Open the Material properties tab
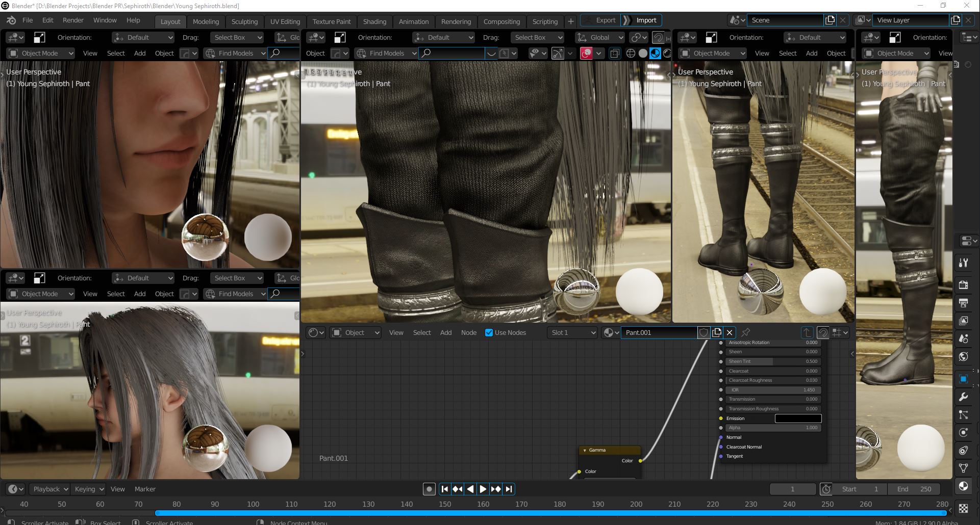This screenshot has height=525, width=980. coord(963,486)
